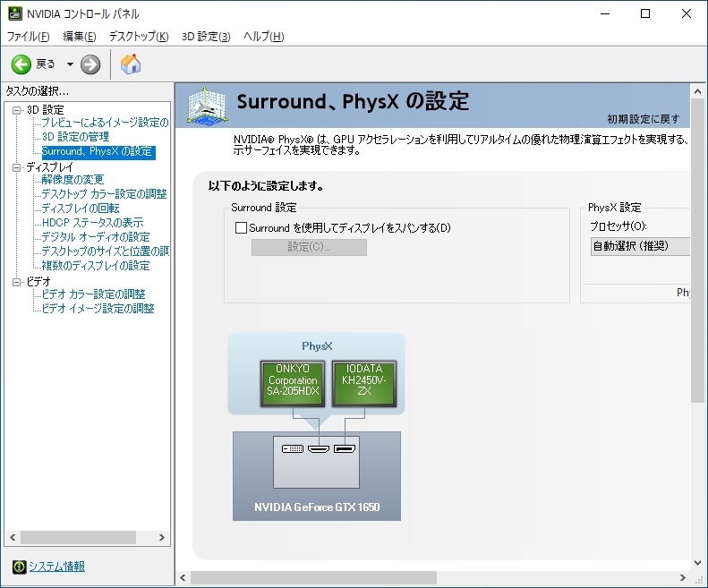
Task: Open the システム情報 link
Action: pos(57,567)
